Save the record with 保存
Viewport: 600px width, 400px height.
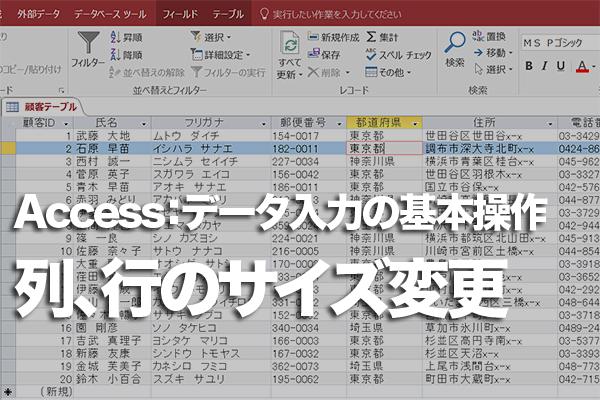click(x=324, y=55)
